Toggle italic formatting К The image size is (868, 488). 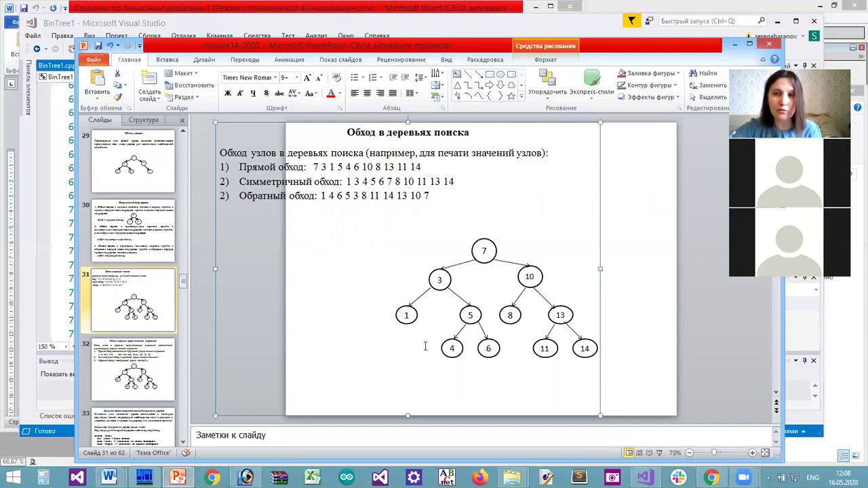click(240, 93)
